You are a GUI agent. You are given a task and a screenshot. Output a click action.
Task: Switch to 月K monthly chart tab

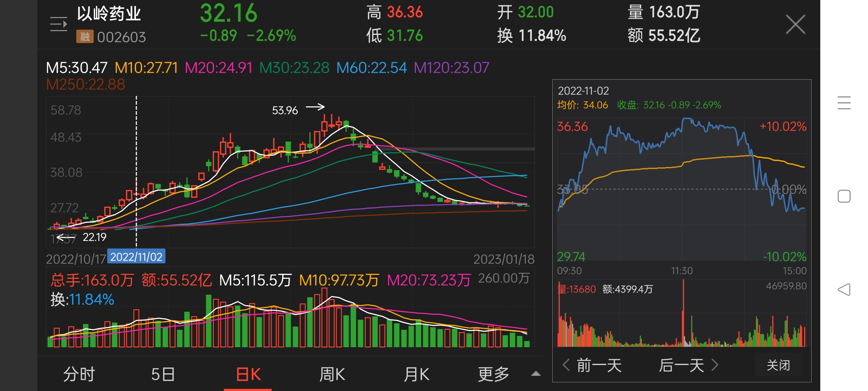[417, 374]
